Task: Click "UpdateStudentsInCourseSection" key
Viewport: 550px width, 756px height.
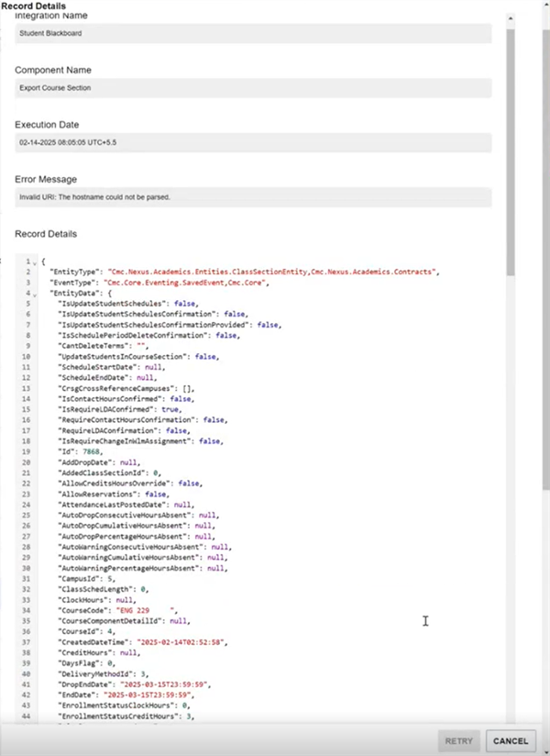Action: pos(122,356)
